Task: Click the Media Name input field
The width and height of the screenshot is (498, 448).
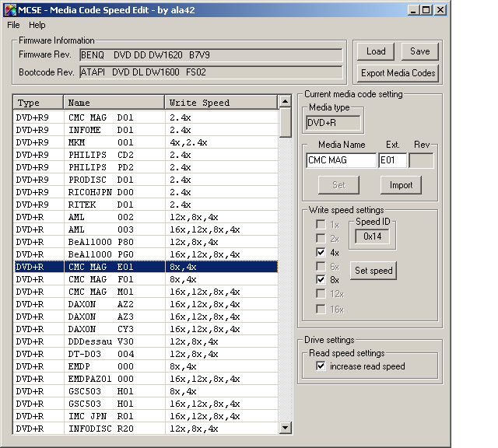Action: point(341,161)
